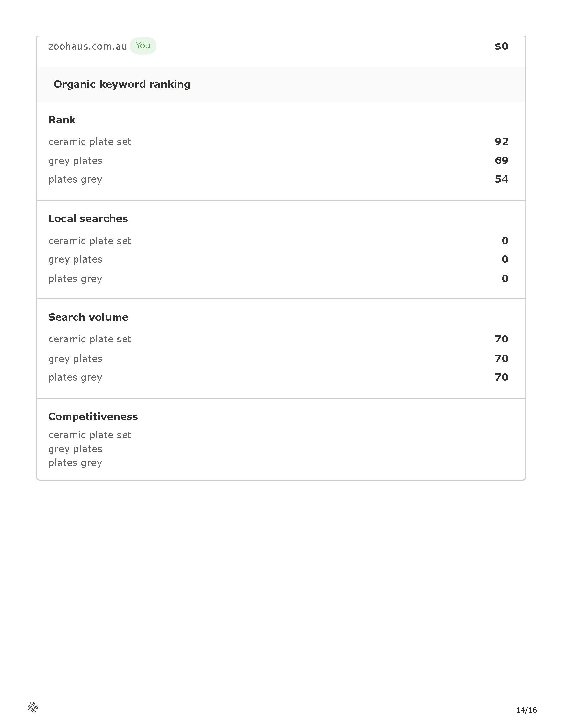Click the rank value 92
The height and width of the screenshot is (728, 563).
tap(502, 141)
